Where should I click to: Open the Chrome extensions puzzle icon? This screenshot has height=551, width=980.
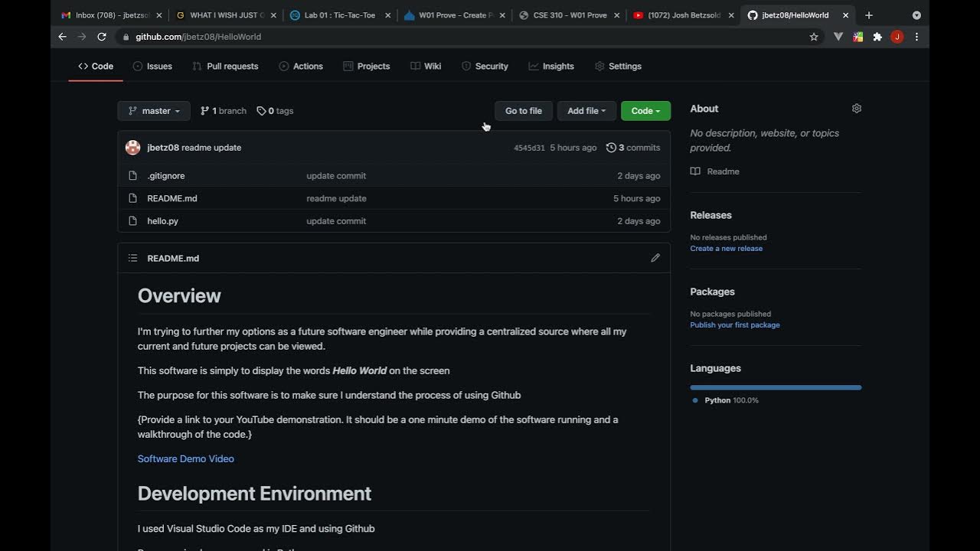[x=877, y=37]
